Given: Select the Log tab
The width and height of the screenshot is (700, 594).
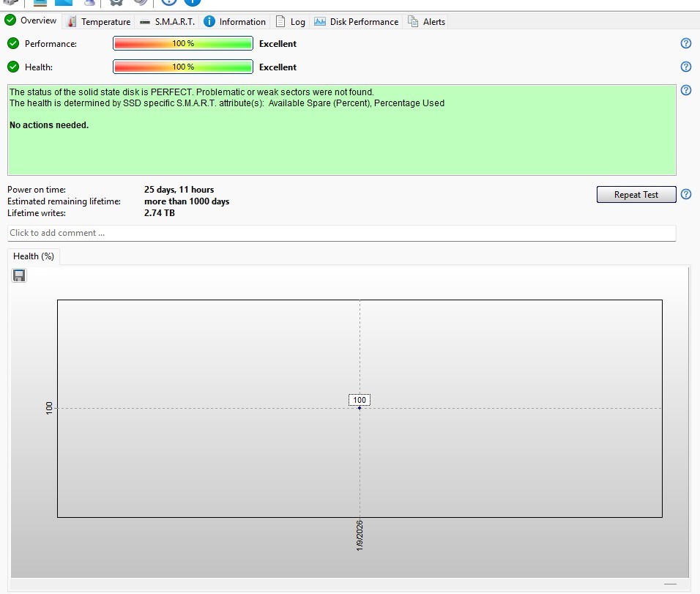Looking at the screenshot, I should [291, 21].
